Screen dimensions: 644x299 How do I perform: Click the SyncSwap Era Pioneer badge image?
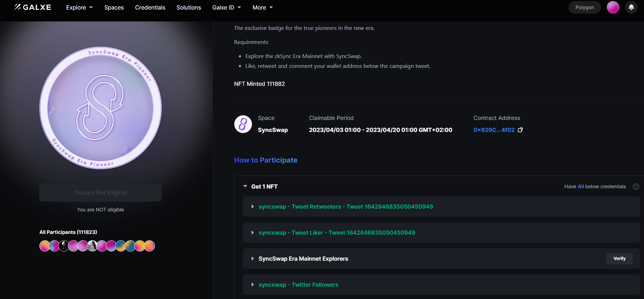click(100, 108)
